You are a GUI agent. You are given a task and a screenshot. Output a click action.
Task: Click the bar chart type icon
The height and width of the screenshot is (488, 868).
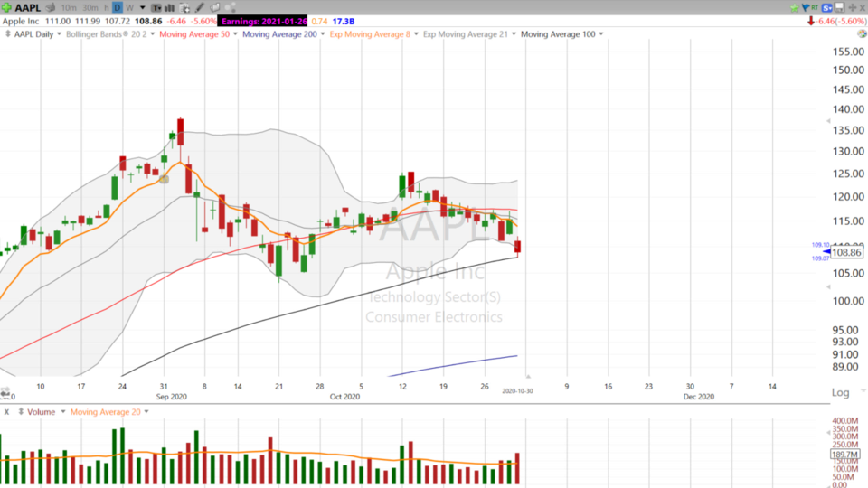tap(170, 8)
